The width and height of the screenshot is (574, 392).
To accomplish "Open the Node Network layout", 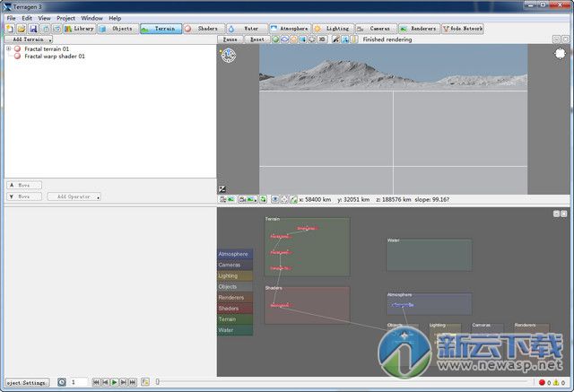I will click(x=463, y=29).
